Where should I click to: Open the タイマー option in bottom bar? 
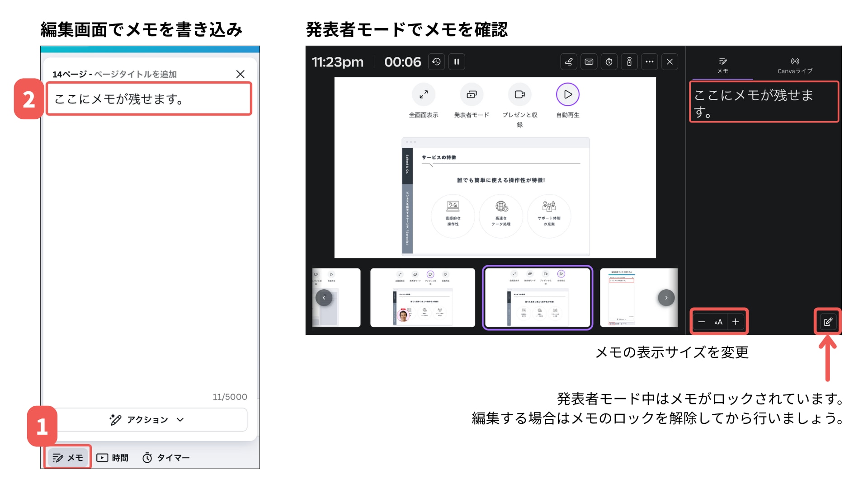pos(166,458)
